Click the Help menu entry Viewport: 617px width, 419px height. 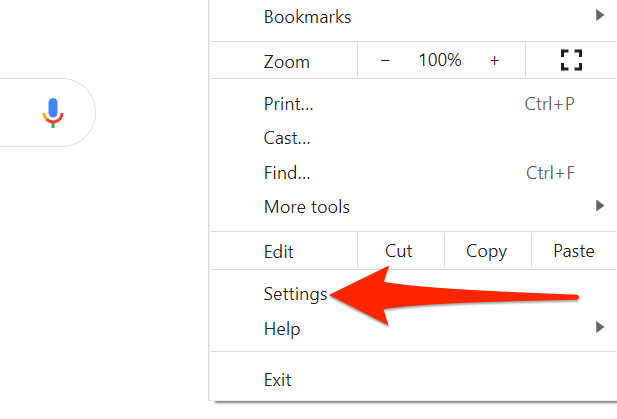coord(282,328)
